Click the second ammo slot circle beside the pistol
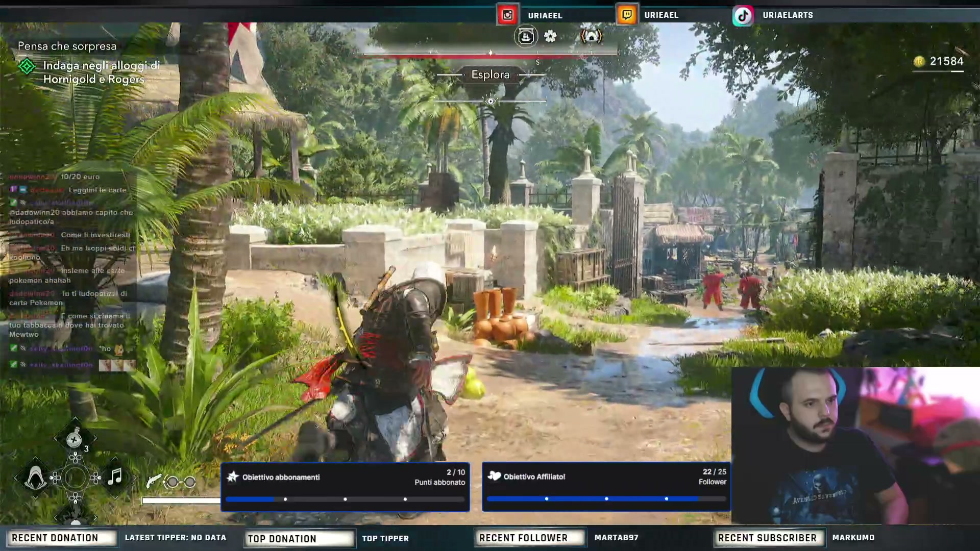980x551 pixels. (190, 482)
